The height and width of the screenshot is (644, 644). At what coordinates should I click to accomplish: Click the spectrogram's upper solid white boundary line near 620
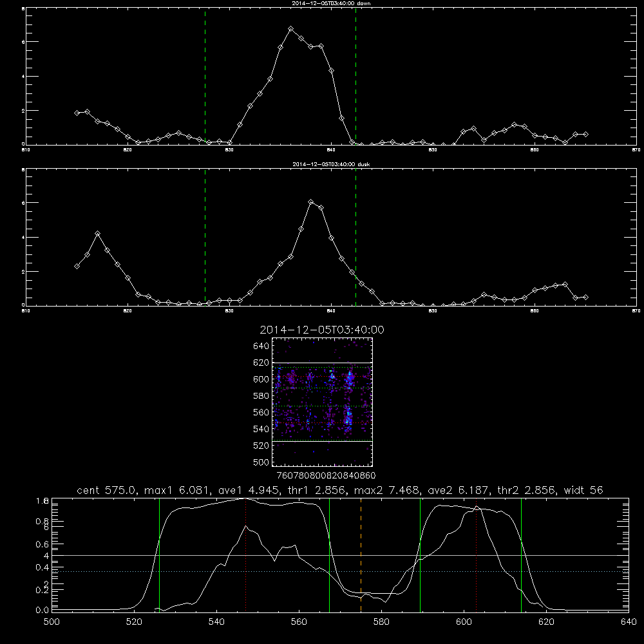pos(323,363)
